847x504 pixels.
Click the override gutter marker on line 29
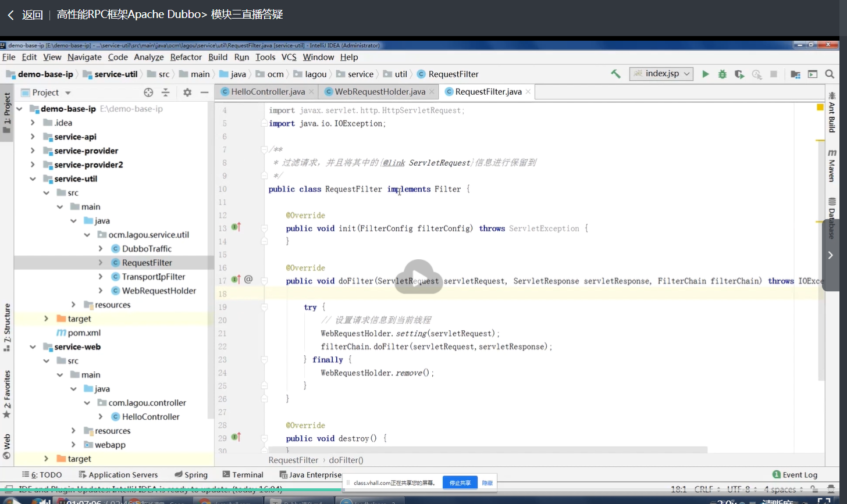coord(236,437)
